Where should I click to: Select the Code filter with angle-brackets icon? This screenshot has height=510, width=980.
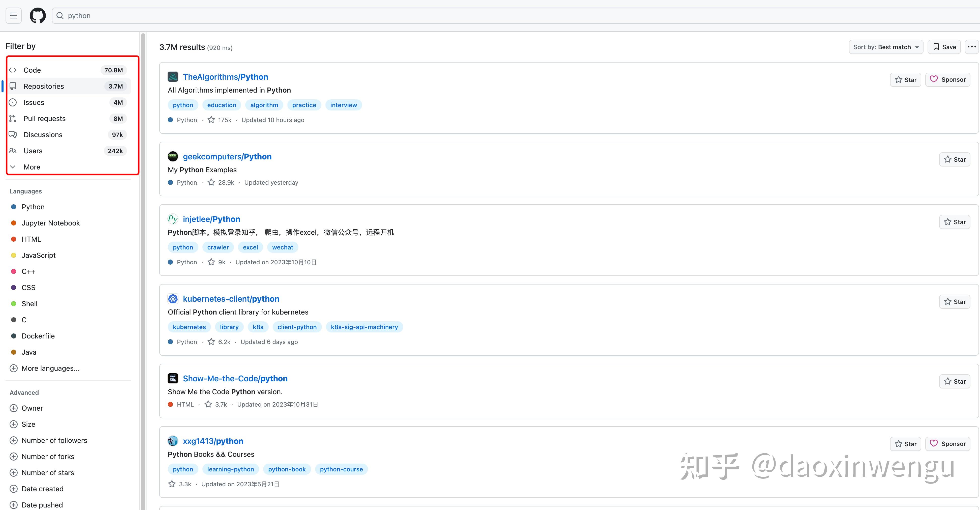point(13,70)
